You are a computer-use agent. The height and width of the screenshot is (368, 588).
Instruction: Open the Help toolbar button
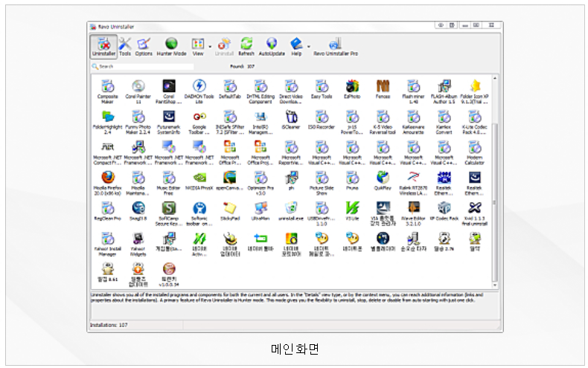point(296,47)
